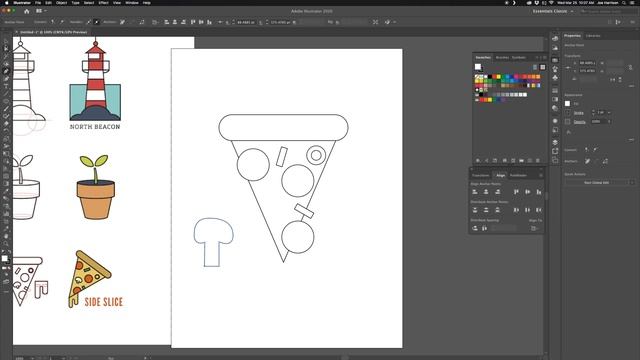Open Layers panel from right dock

point(555,142)
